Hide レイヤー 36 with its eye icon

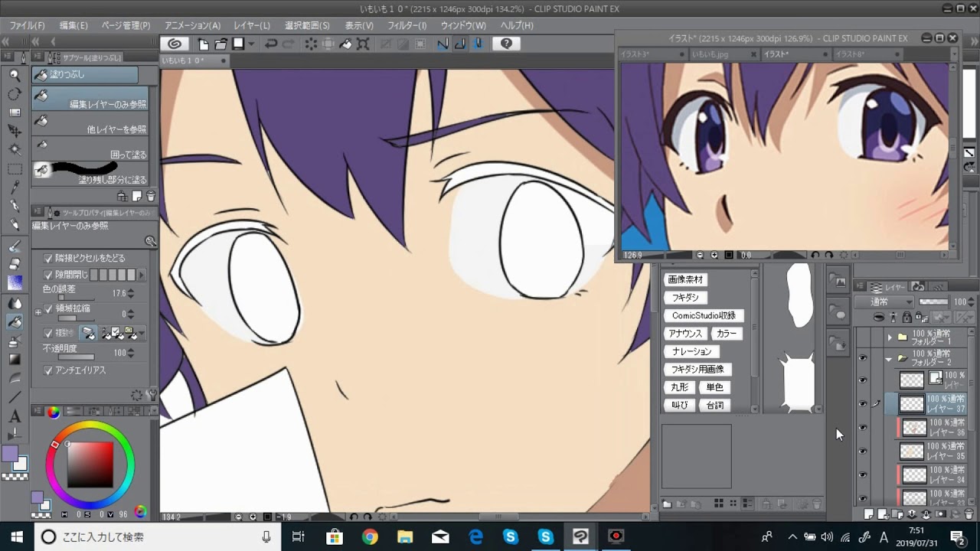(x=863, y=428)
